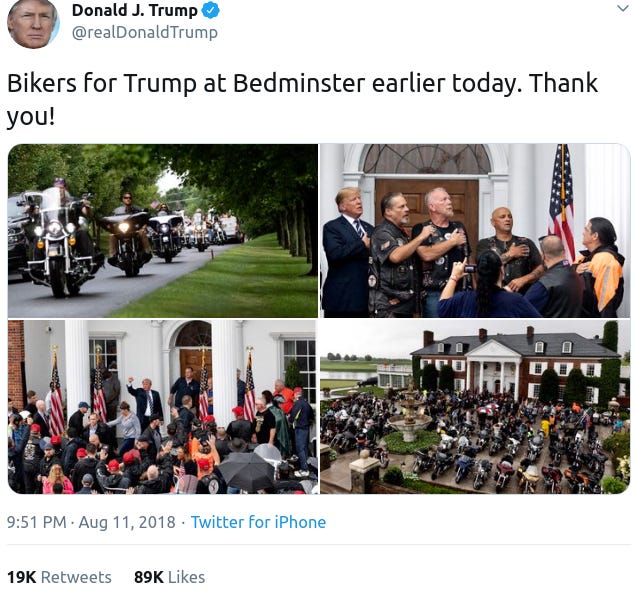
Task: Click the American flag in pledge photo
Action: (562, 201)
